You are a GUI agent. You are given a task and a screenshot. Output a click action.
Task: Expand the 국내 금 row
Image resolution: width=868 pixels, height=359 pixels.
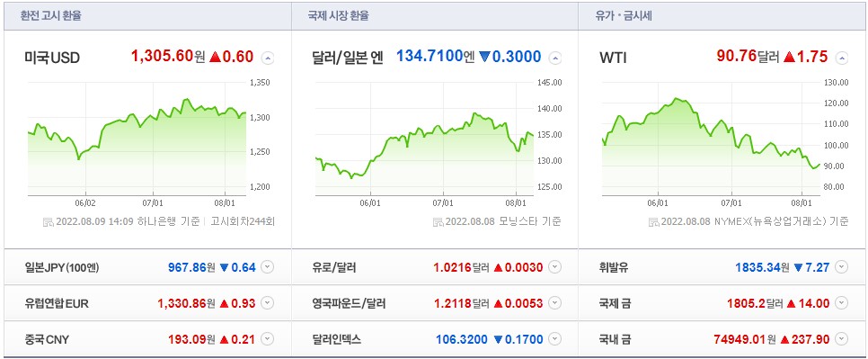842,338
